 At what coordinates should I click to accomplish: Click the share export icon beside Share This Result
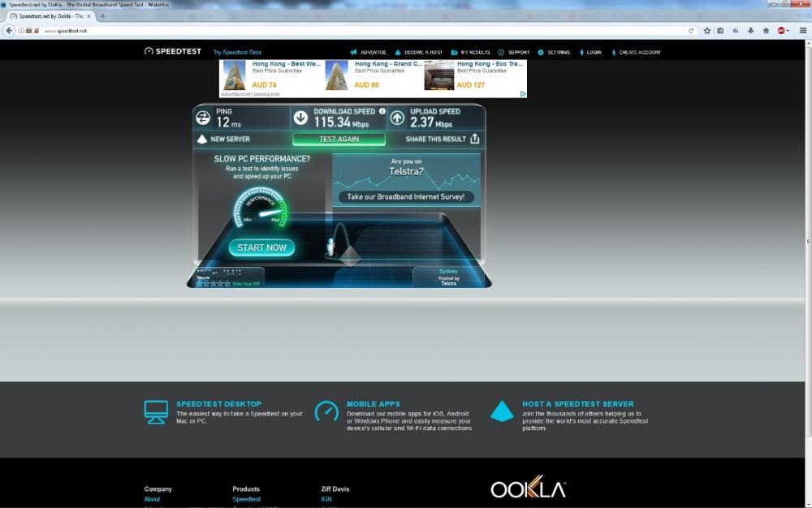475,139
